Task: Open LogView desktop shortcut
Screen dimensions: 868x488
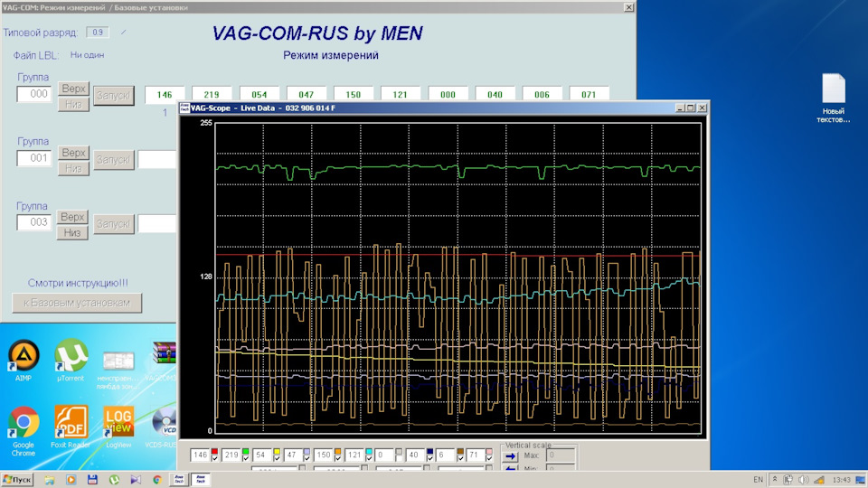Action: pos(118,427)
